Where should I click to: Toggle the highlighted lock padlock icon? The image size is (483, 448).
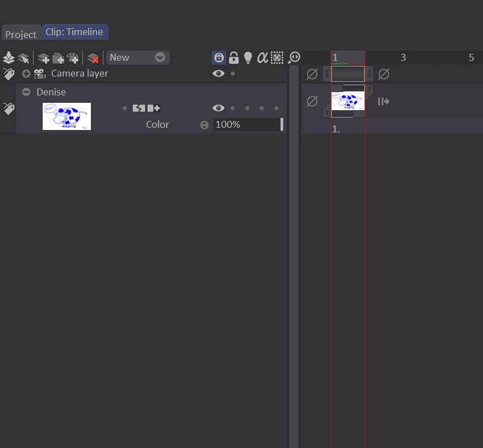pyautogui.click(x=219, y=57)
